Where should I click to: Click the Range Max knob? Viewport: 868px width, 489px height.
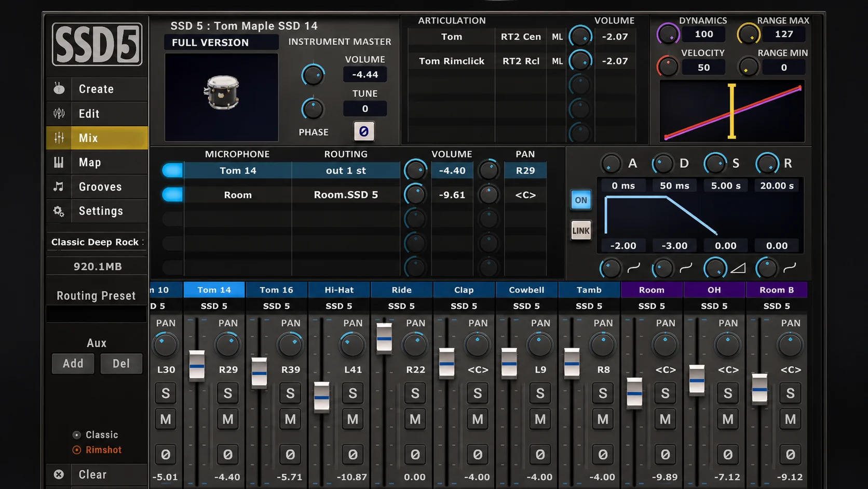tap(749, 35)
